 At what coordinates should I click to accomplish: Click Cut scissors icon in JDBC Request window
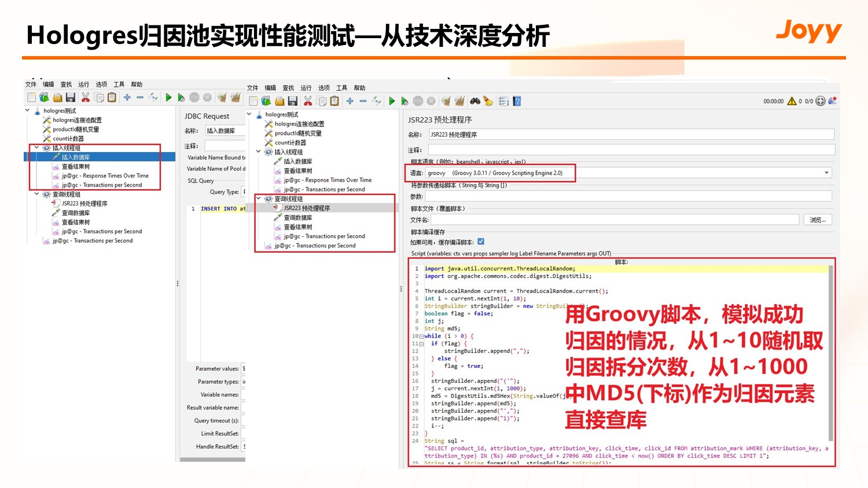[x=86, y=97]
